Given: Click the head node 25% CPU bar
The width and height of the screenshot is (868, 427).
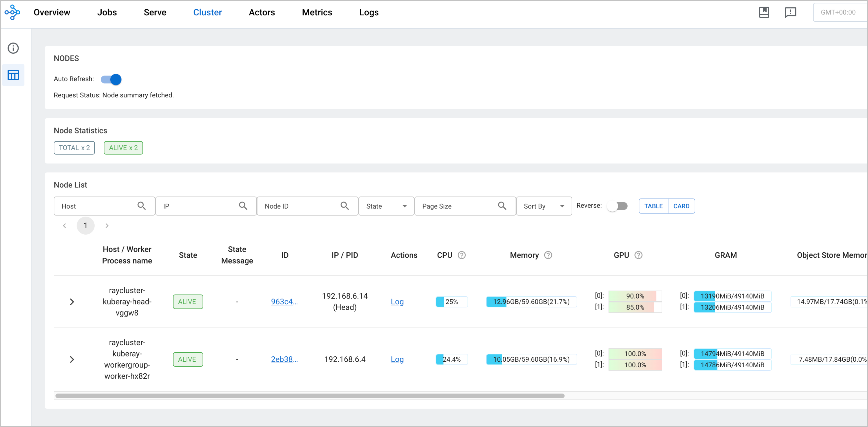Looking at the screenshot, I should coord(452,302).
